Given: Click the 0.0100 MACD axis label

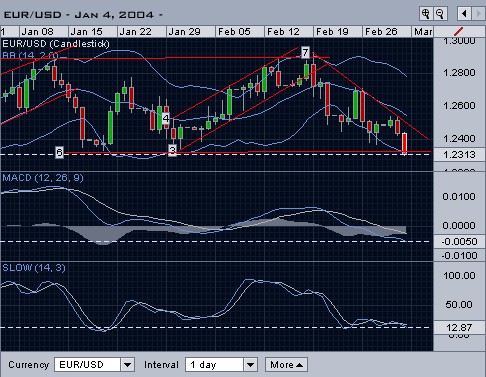Looking at the screenshot, I should pyautogui.click(x=459, y=196).
